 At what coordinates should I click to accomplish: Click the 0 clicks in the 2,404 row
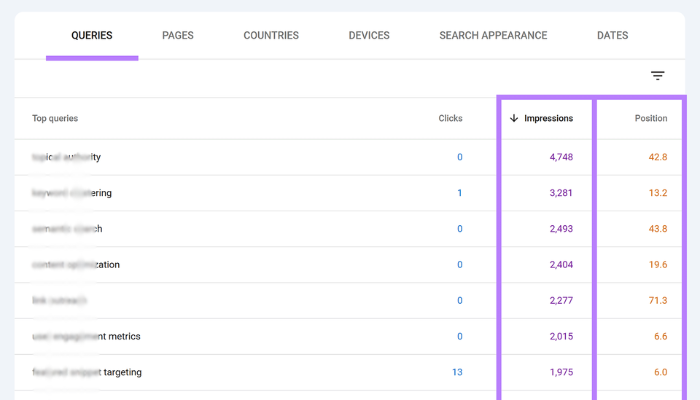tap(460, 265)
